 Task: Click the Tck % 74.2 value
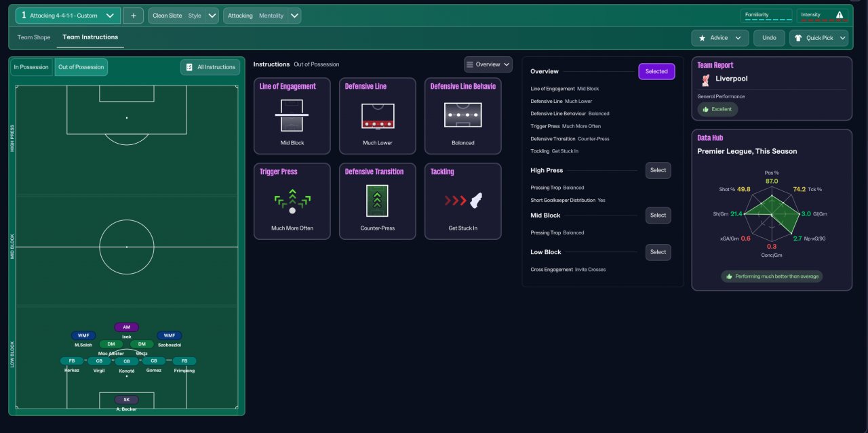pos(799,189)
